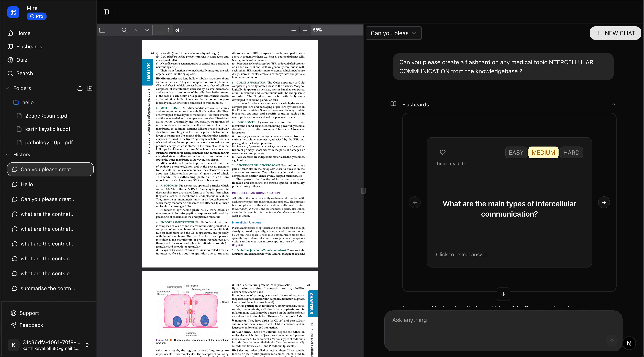Image resolution: width=644 pixels, height=357 pixels.
Task: Open the Quiz page
Action: click(21, 60)
